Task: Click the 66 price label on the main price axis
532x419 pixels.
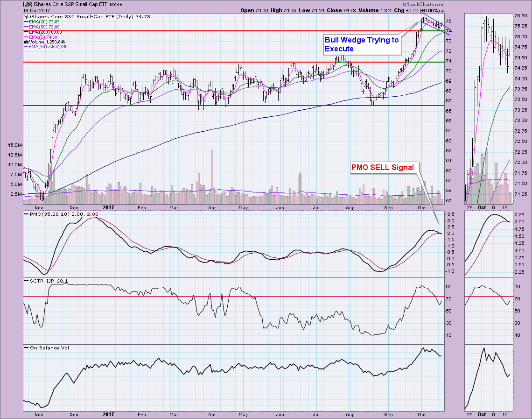Action: (449, 111)
